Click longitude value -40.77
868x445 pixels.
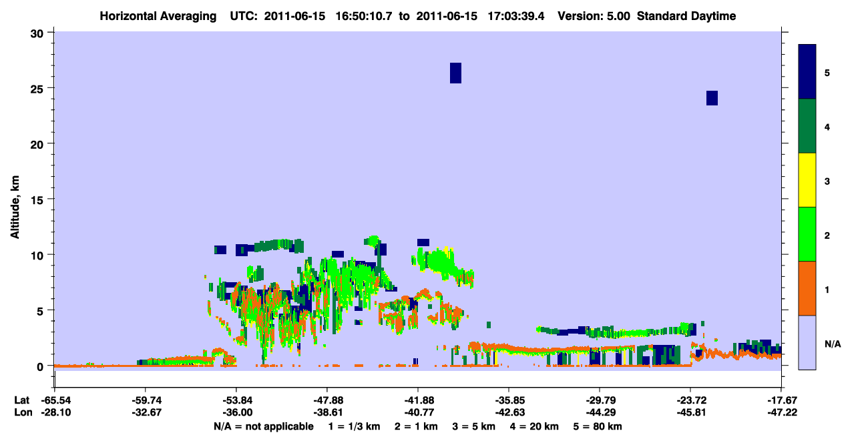tap(418, 412)
